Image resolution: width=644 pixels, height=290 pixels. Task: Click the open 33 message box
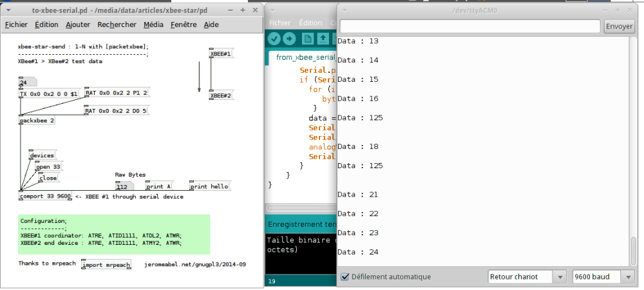click(48, 167)
